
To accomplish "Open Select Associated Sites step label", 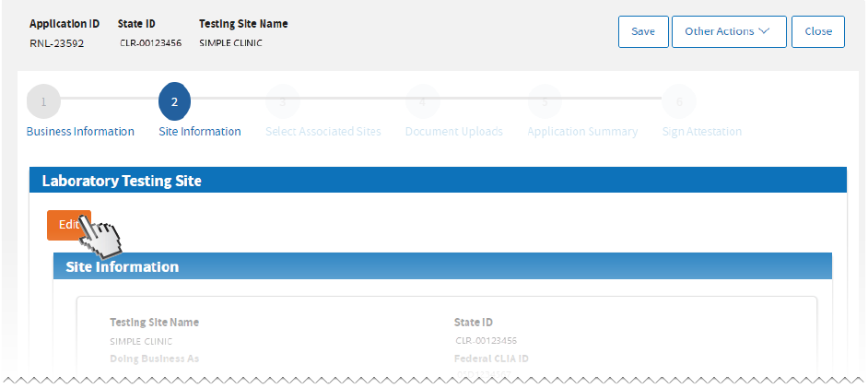I will tap(323, 132).
